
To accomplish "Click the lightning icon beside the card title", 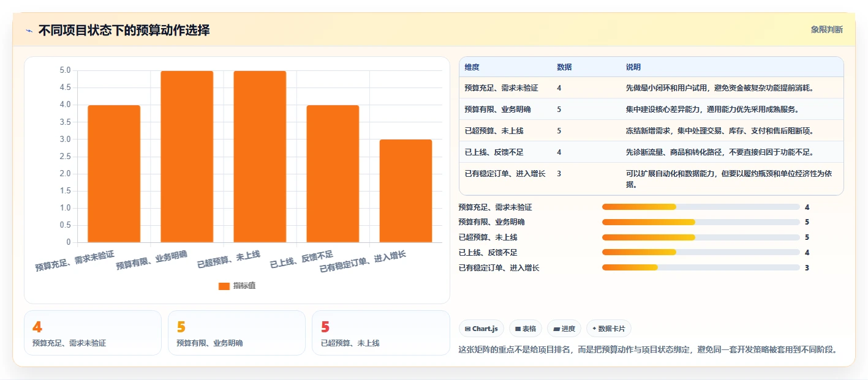I will (x=29, y=31).
